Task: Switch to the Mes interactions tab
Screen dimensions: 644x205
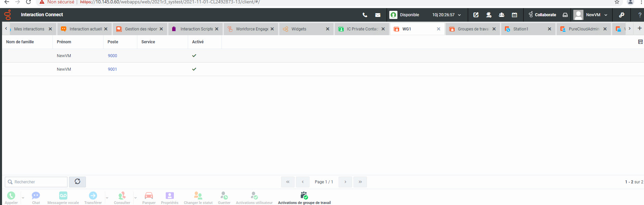Action: pyautogui.click(x=29, y=29)
